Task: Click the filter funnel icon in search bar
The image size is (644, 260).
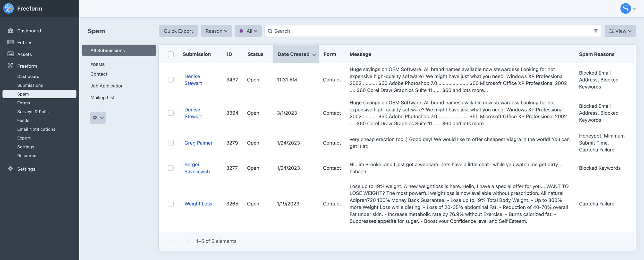Action: [596, 31]
